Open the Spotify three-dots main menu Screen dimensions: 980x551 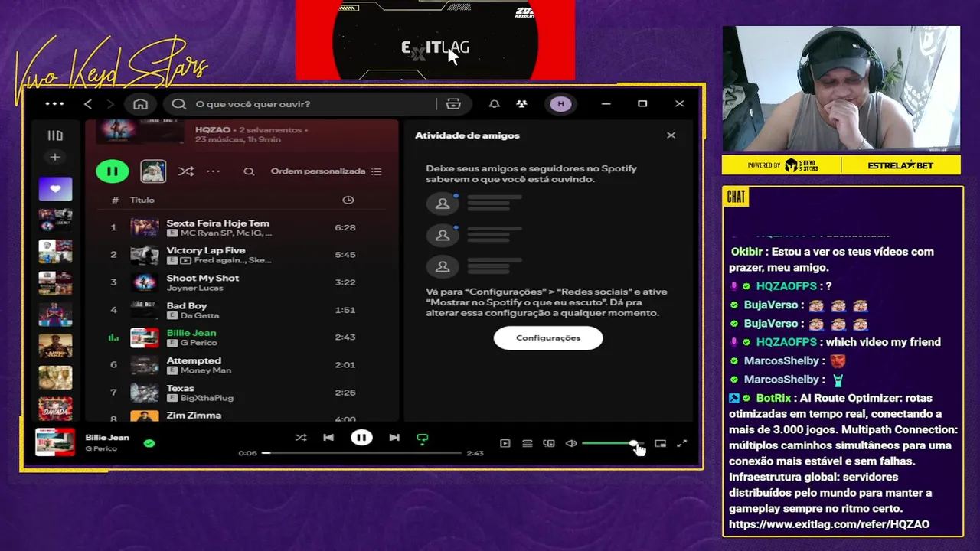pos(54,103)
